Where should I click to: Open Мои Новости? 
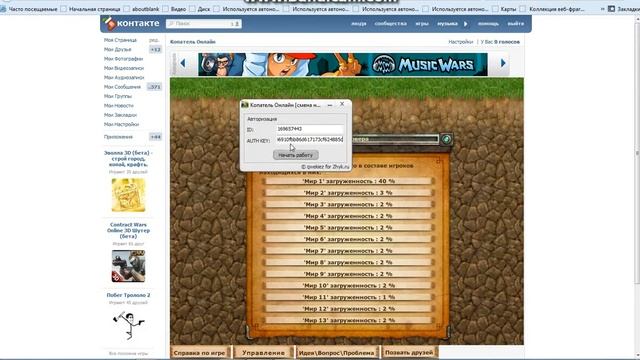pyautogui.click(x=118, y=106)
